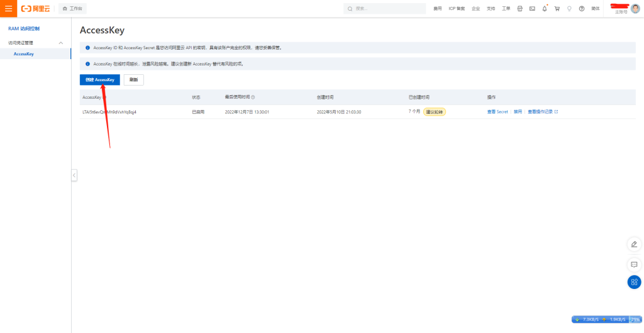The height and width of the screenshot is (333, 644).
Task: Open the 支持 support menu
Action: (x=491, y=9)
